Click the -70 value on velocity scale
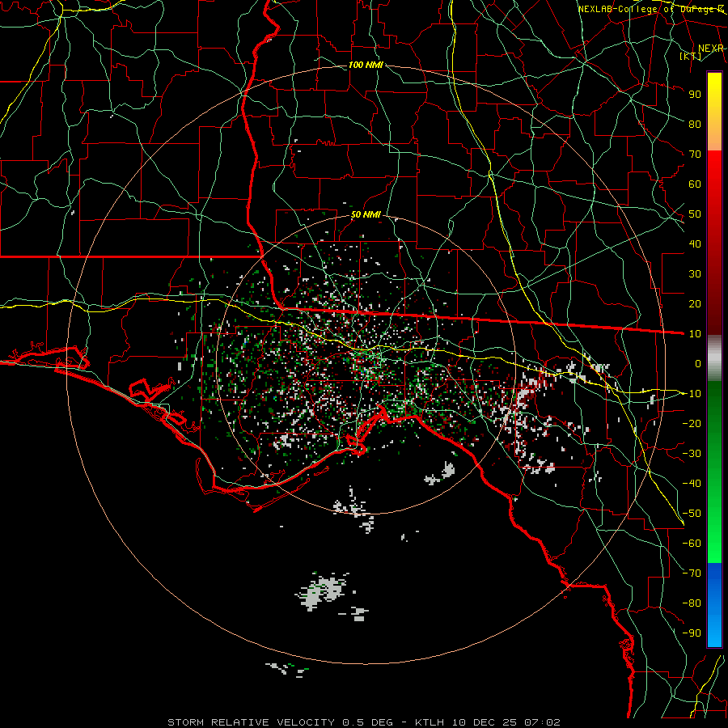The height and width of the screenshot is (728, 728). pos(692,574)
